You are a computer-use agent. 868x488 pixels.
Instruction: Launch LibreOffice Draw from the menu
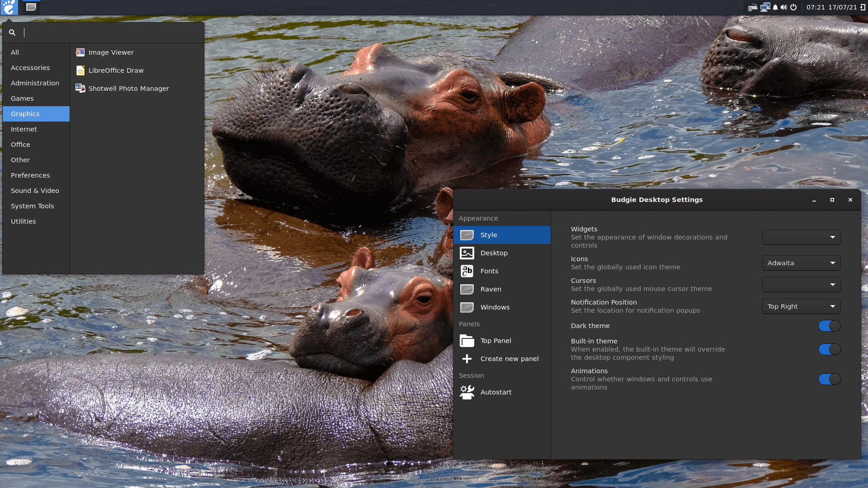[137, 70]
